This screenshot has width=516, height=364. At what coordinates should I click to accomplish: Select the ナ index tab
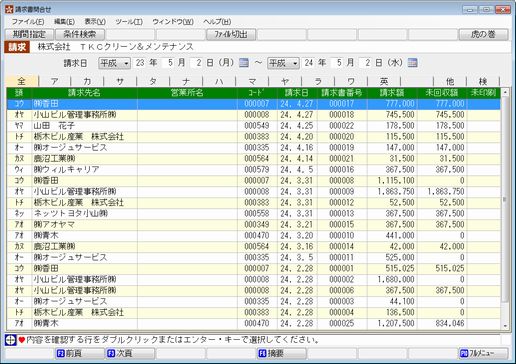pos(186,81)
